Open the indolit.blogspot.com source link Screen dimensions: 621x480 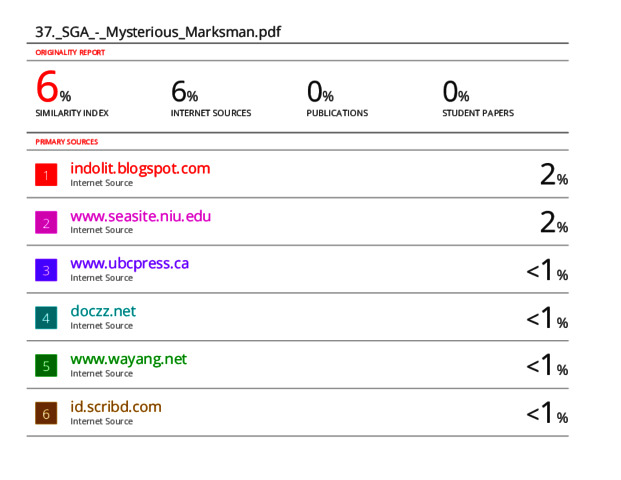tap(140, 168)
